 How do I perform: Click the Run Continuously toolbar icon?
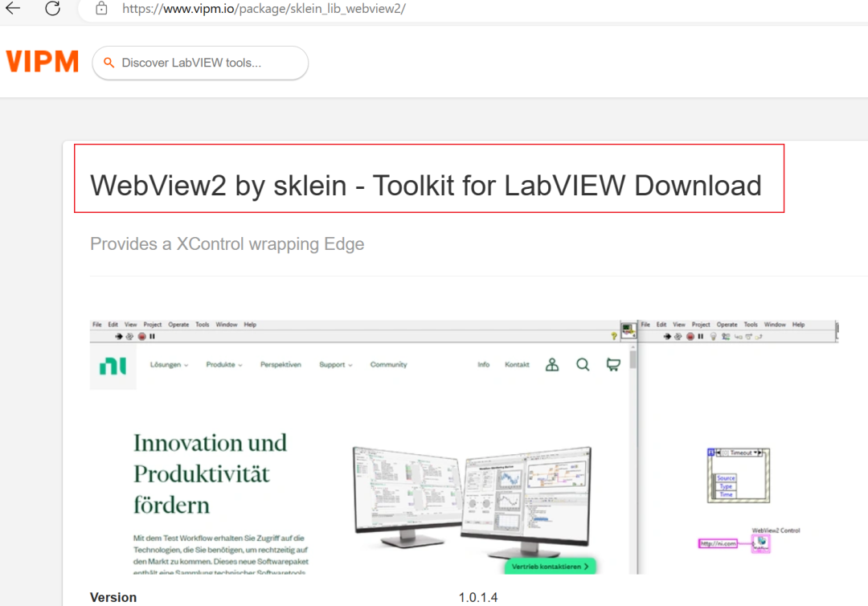point(129,336)
